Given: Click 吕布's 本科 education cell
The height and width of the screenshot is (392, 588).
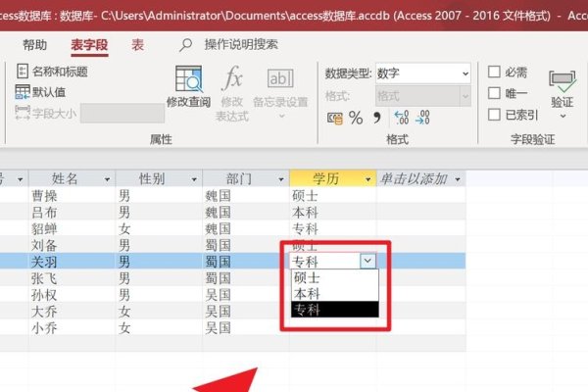Looking at the screenshot, I should pyautogui.click(x=333, y=213).
